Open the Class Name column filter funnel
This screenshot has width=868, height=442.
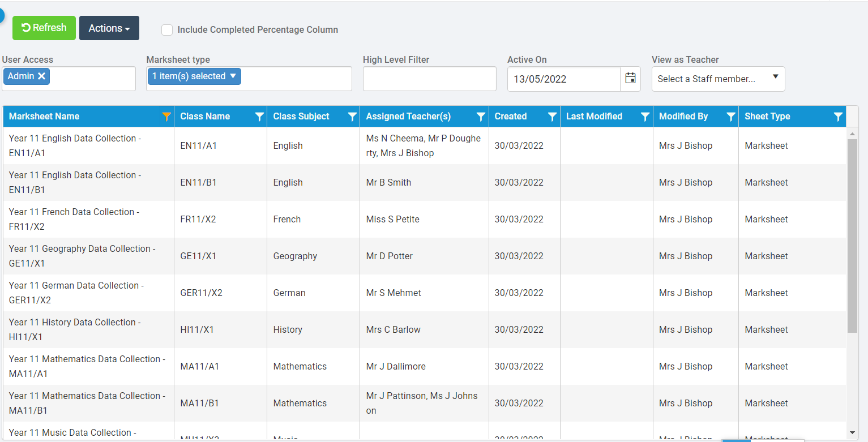tap(259, 116)
